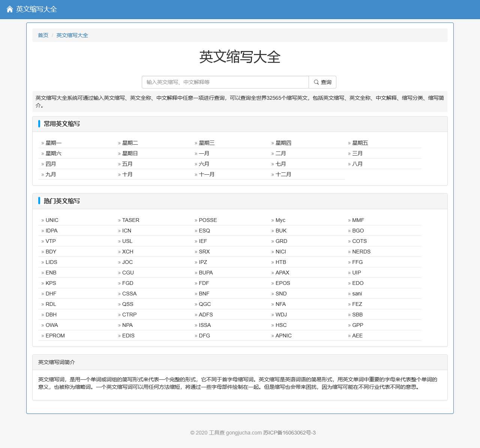The width and height of the screenshot is (480, 448).
Task: Click the 查询 search button
Action: coord(322,82)
